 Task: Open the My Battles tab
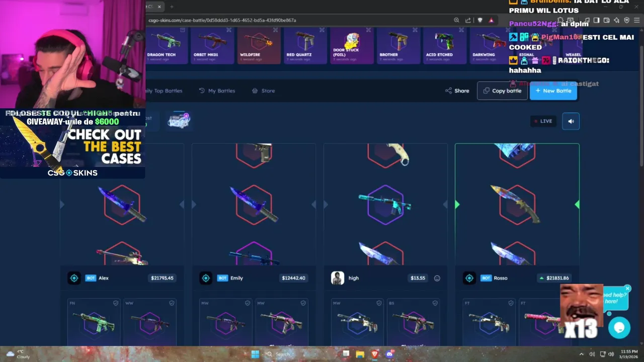click(x=217, y=90)
